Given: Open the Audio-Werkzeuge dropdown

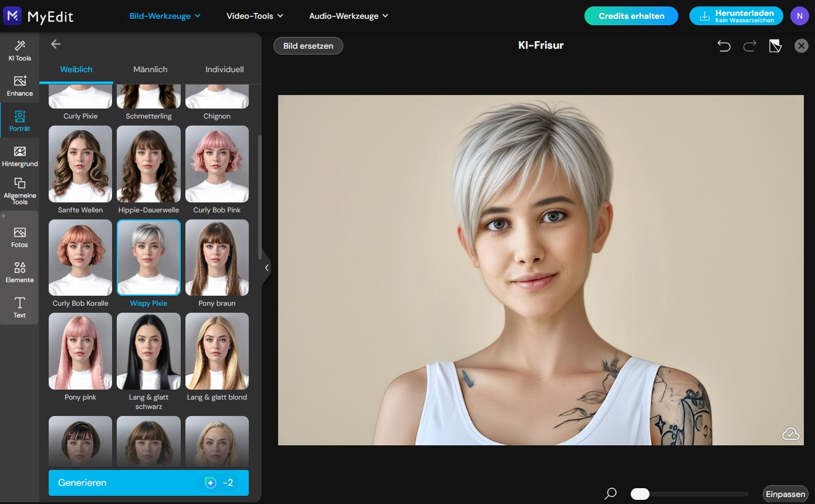Looking at the screenshot, I should pos(349,16).
